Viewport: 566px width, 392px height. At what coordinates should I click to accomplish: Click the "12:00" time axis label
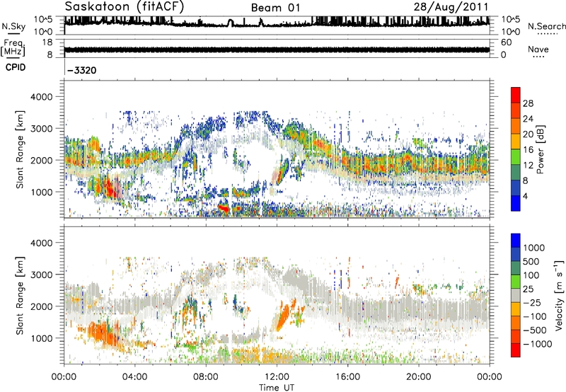click(x=277, y=377)
